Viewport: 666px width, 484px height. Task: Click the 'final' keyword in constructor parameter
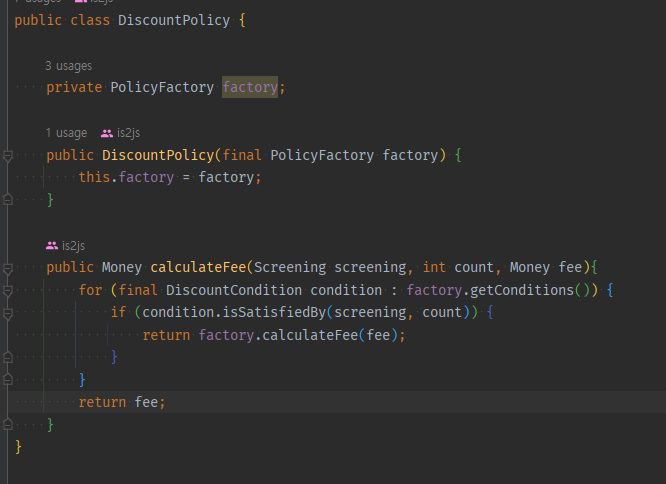[x=242, y=155]
